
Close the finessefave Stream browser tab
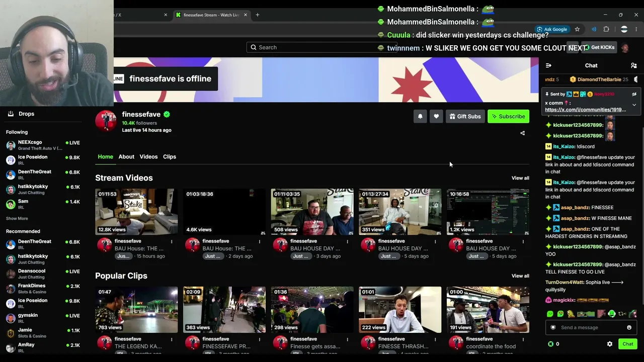click(x=246, y=15)
